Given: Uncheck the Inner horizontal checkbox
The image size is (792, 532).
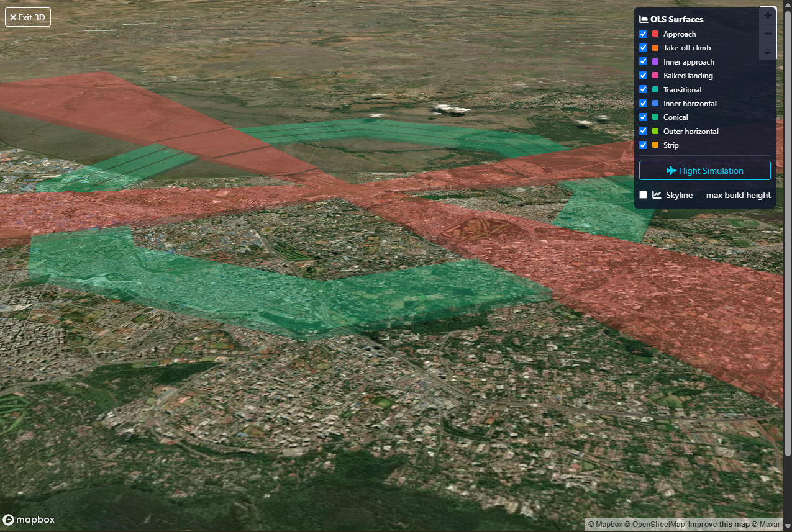Looking at the screenshot, I should [644, 103].
